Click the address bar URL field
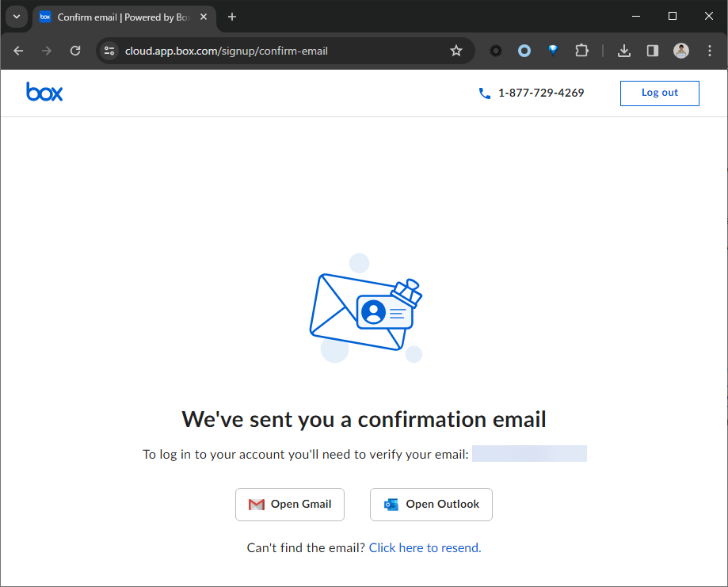The height and width of the screenshot is (587, 728). click(277, 51)
